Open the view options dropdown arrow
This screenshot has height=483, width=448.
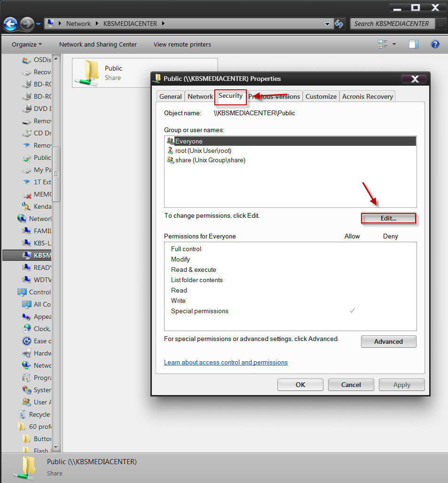pyautogui.click(x=394, y=44)
